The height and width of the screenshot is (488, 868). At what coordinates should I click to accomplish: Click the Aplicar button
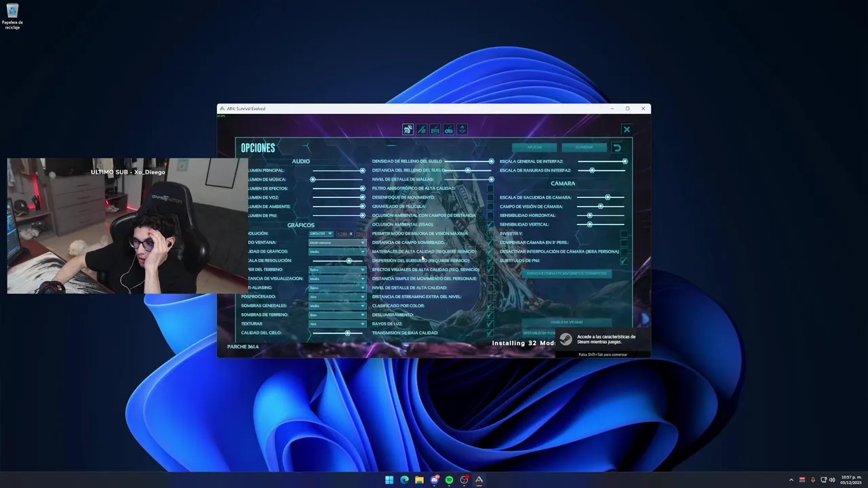point(534,147)
